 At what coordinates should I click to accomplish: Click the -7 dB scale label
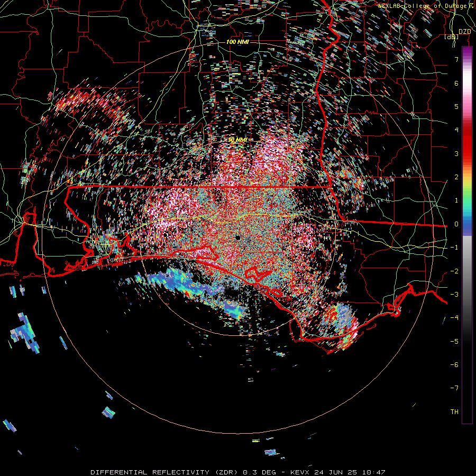pyautogui.click(x=454, y=388)
